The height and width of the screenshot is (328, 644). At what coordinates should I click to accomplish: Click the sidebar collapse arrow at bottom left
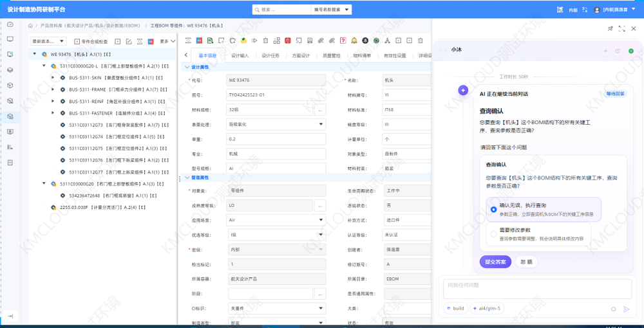[x=10, y=316]
